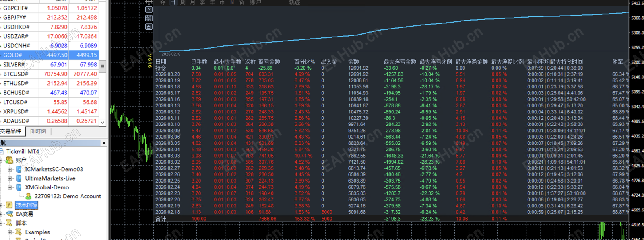The height and width of the screenshot is (240, 644).
Task: Click market watch scrollbar down arrow
Action: (x=102, y=122)
